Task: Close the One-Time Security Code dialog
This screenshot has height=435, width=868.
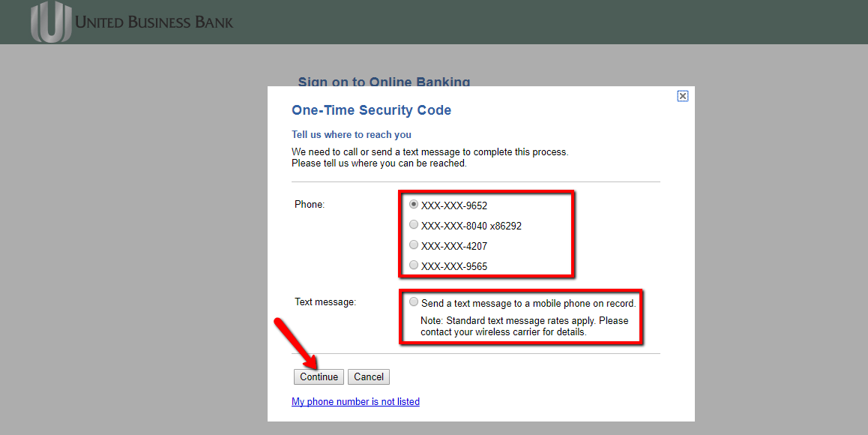Action: point(682,96)
